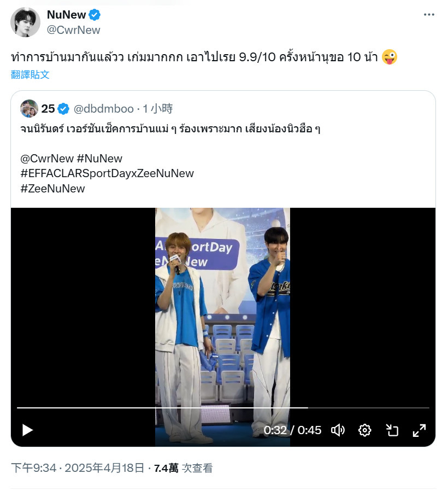Open NuNew's profile avatar
Viewport: 448px width, 491px height.
(x=25, y=22)
